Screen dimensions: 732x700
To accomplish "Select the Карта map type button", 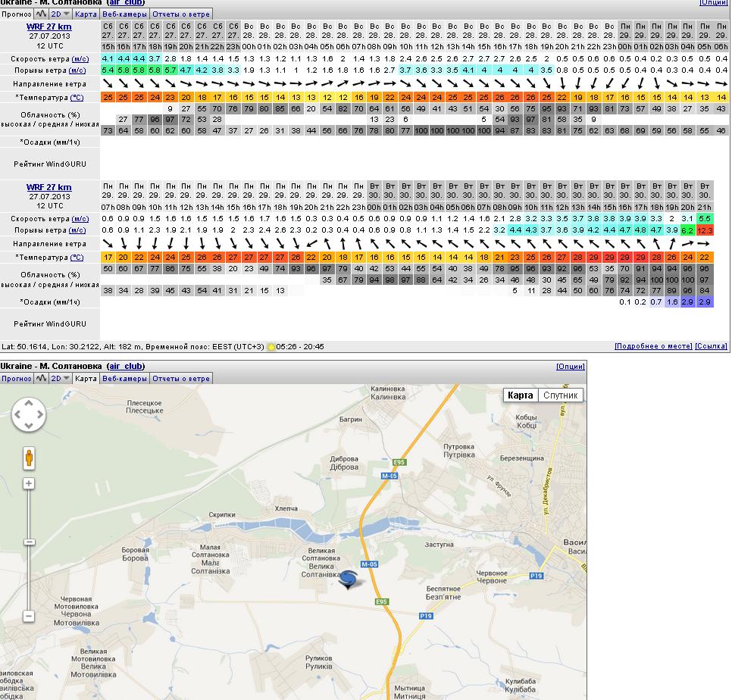I will coord(520,395).
